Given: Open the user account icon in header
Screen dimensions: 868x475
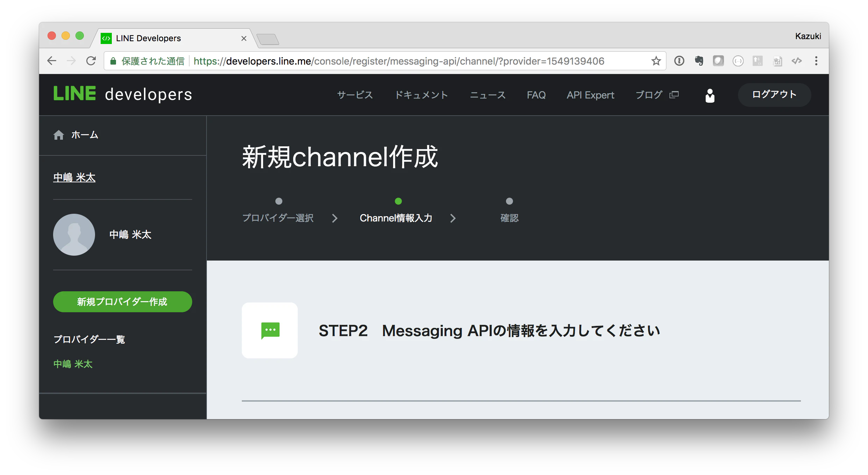Looking at the screenshot, I should tap(710, 95).
